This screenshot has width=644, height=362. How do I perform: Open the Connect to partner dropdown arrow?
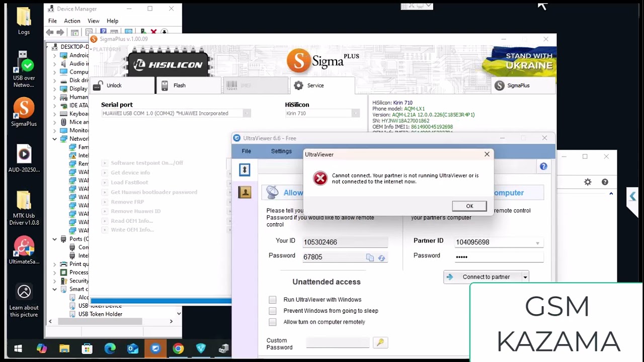(525, 277)
